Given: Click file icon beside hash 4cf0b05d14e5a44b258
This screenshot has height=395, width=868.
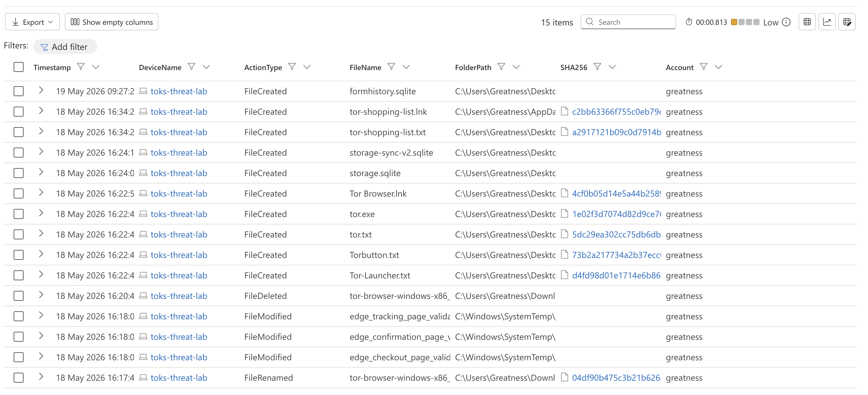Looking at the screenshot, I should (x=565, y=193).
